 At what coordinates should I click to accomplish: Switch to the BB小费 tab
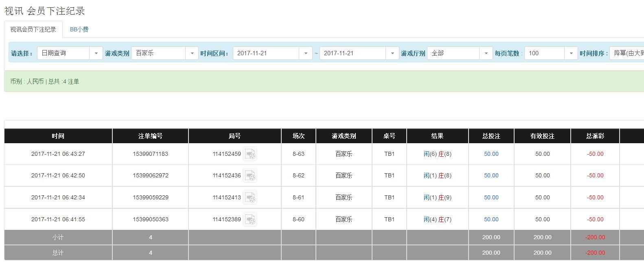[79, 29]
